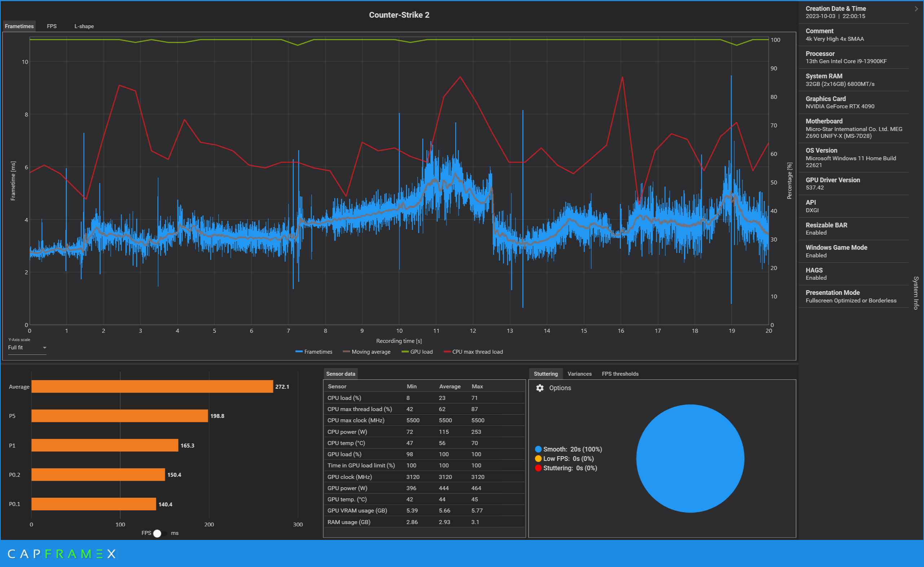Switch to the Frametimes tab
924x567 pixels.
click(19, 26)
